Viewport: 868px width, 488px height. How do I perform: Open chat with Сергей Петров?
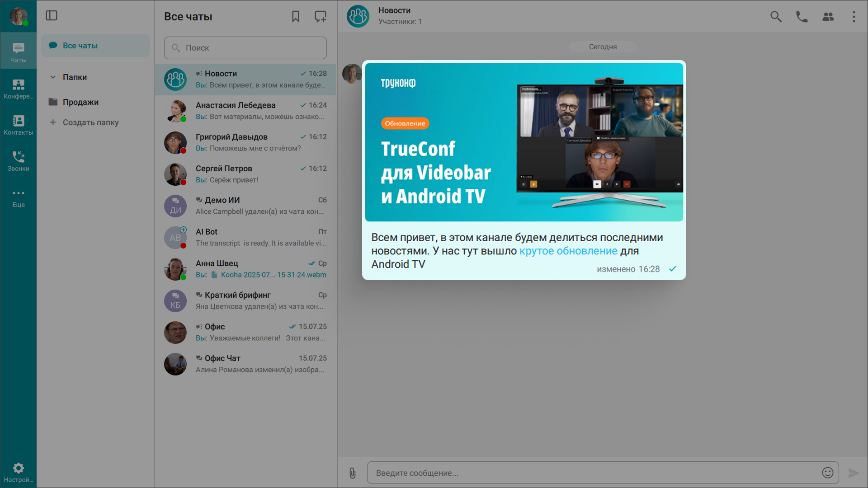pos(245,174)
